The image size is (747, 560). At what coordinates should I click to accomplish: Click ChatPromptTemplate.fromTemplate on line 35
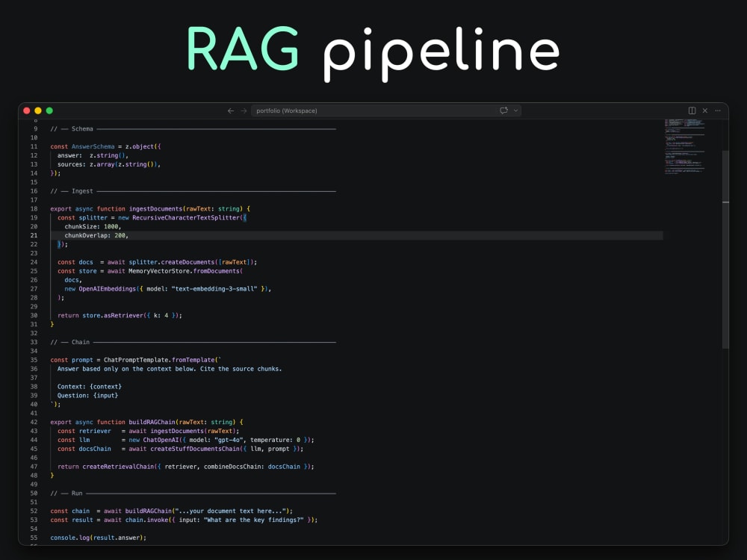(159, 360)
